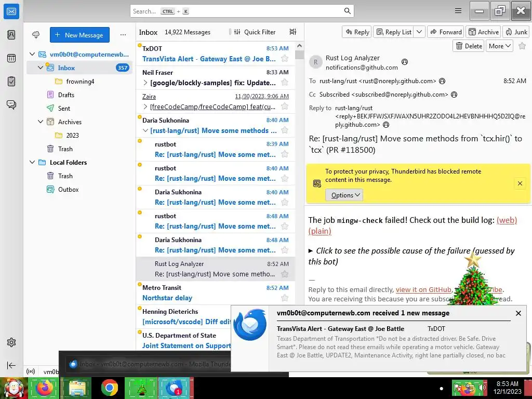This screenshot has height=399, width=532.
Task: Select the frowning4 folder
Action: click(80, 82)
